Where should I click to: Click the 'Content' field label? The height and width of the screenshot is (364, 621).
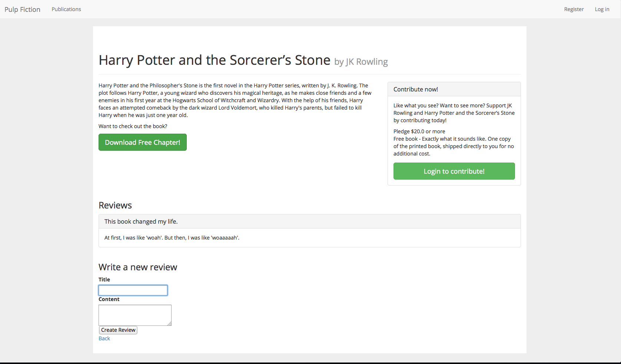point(109,299)
